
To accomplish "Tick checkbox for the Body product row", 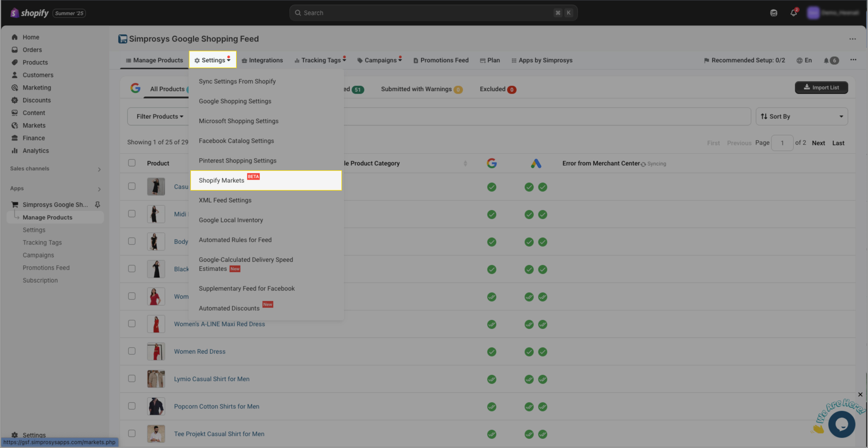I will (x=132, y=241).
